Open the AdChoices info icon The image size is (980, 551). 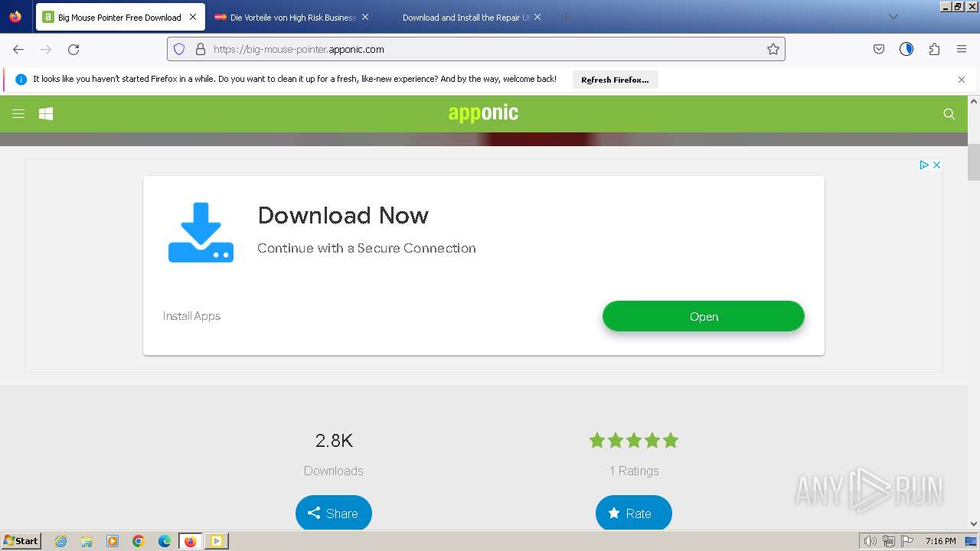pos(924,165)
